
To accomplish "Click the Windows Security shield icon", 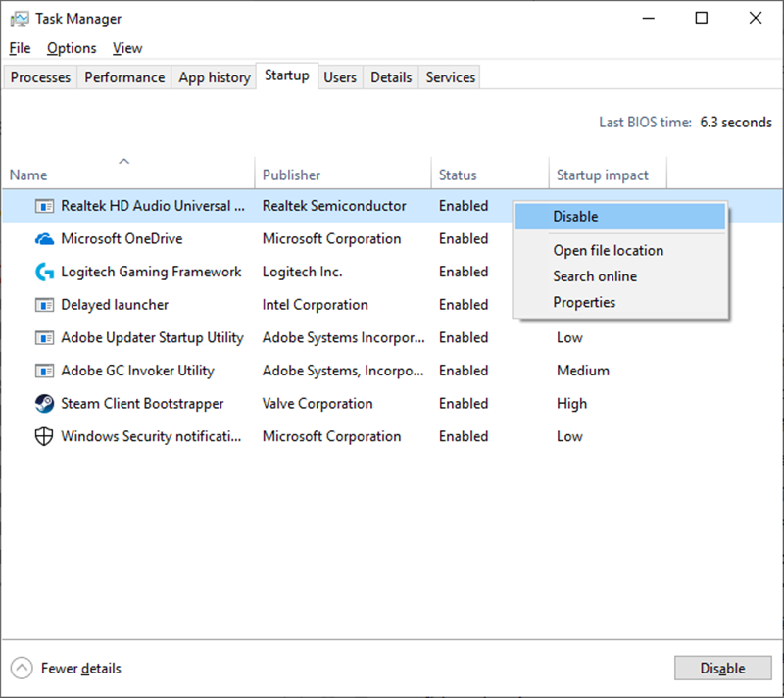I will coord(44,436).
